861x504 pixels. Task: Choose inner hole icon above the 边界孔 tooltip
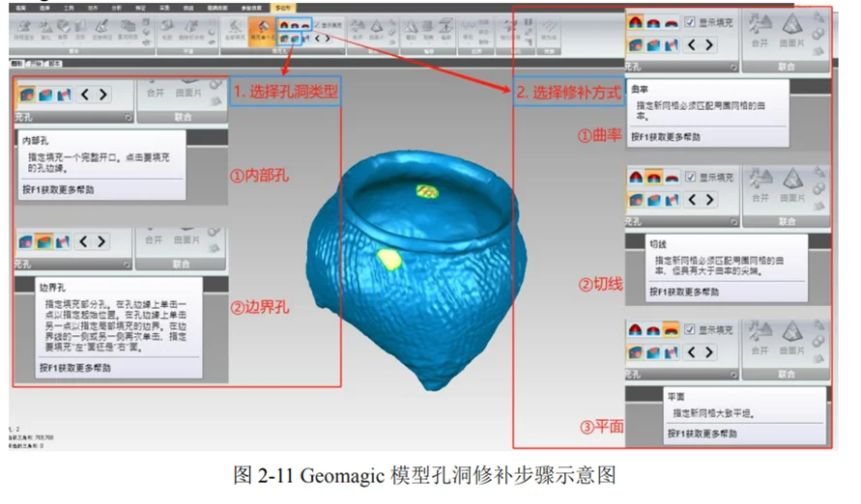[x=25, y=241]
